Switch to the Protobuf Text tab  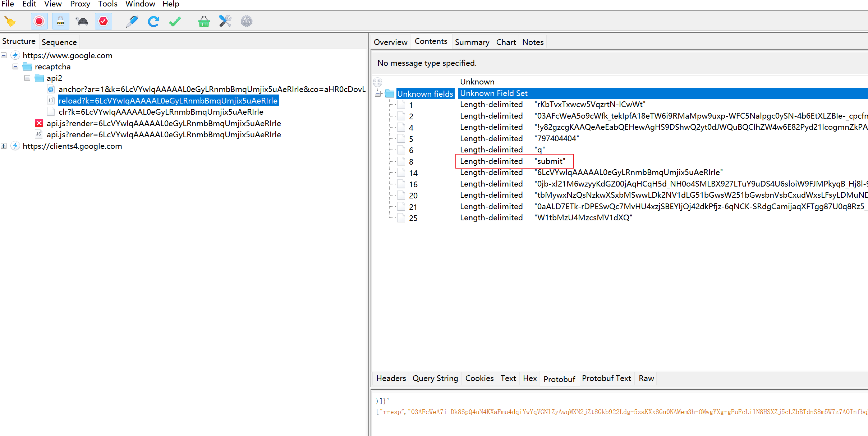(x=606, y=378)
